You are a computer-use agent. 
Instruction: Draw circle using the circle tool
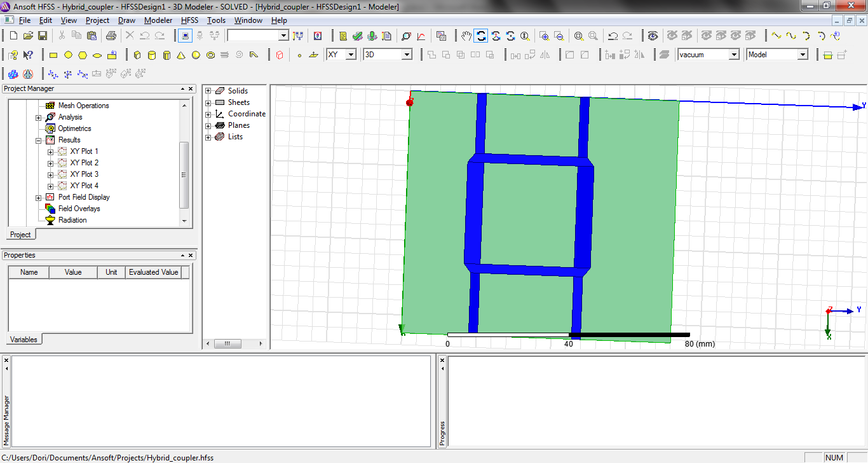click(x=68, y=55)
